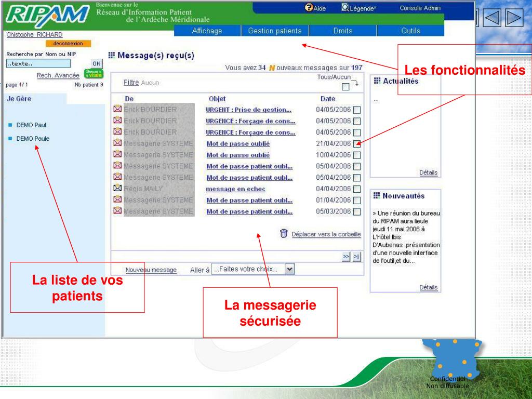Click the Aller à combo box arrow
This screenshot has width=532, height=399.
289,270
